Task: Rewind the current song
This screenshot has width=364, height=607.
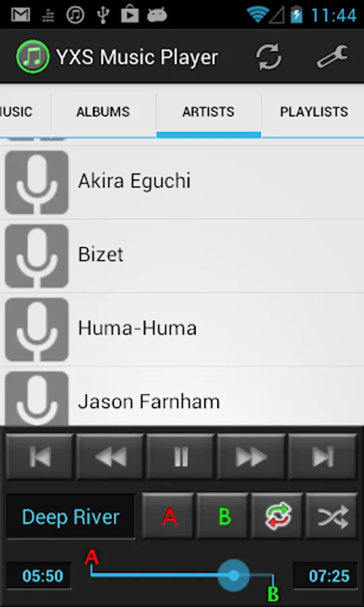Action: [111, 457]
